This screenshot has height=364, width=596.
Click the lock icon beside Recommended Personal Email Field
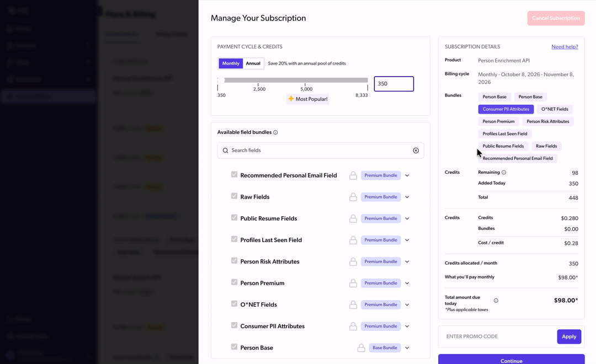(353, 175)
